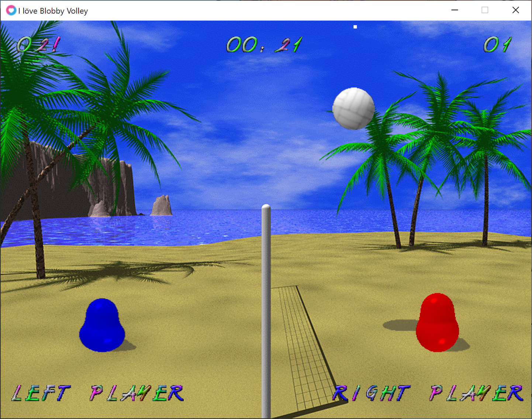Click the match timer showing 00:21
Screen dimensions: 532x419
click(264, 45)
